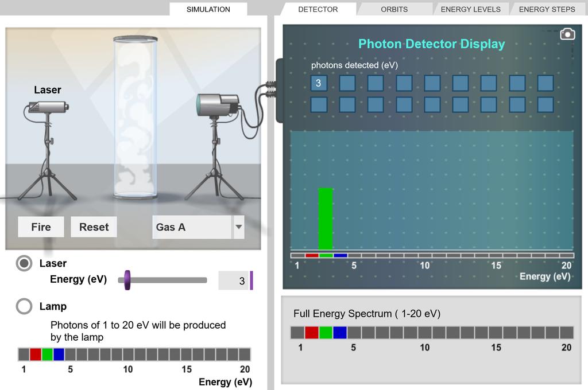Click the energy value input field
This screenshot has height=390, width=588.
tap(233, 281)
